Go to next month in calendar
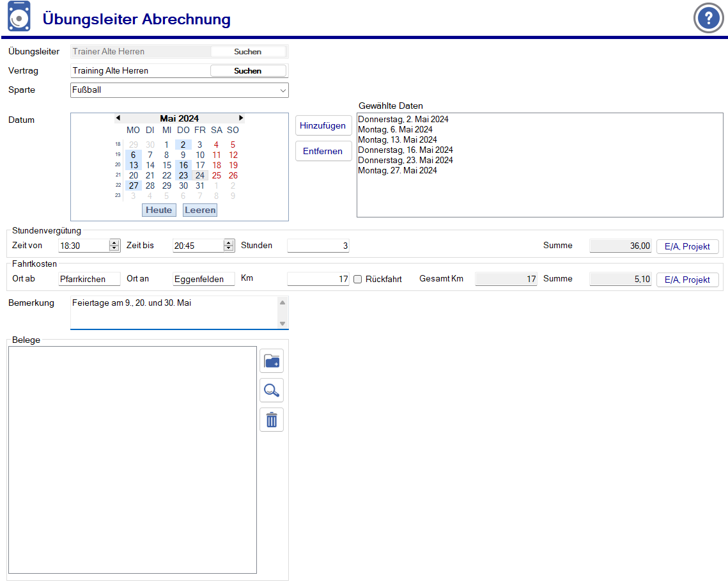 [x=241, y=118]
